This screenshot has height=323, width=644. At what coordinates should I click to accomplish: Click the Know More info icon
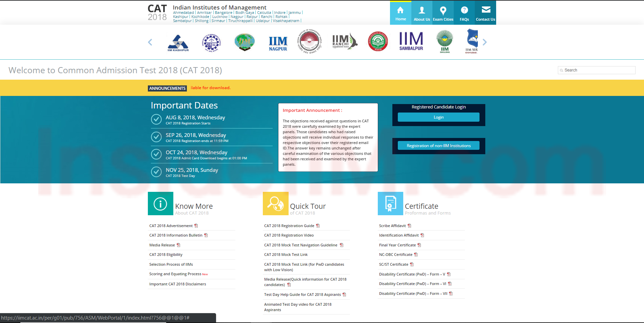[x=160, y=204]
